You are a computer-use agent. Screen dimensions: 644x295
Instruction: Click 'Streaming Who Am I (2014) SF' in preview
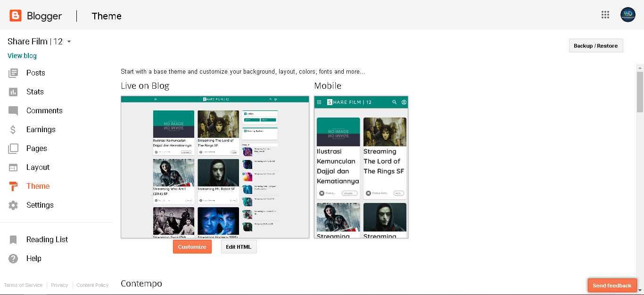click(x=170, y=191)
